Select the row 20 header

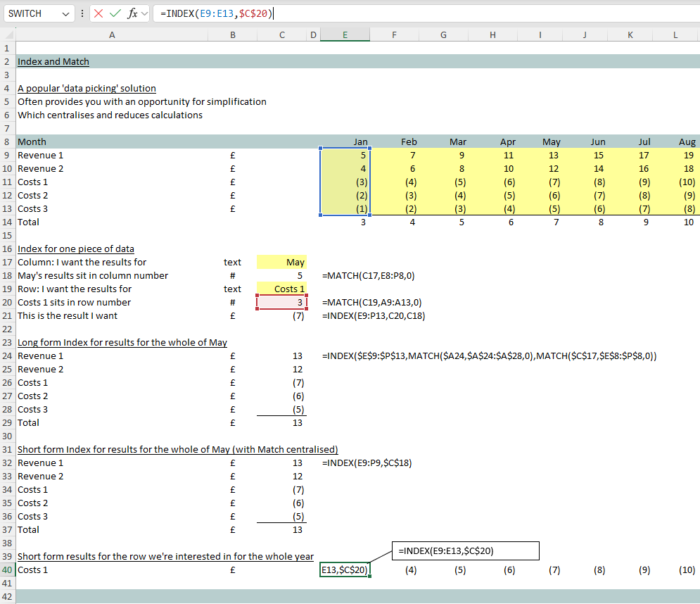(6, 303)
